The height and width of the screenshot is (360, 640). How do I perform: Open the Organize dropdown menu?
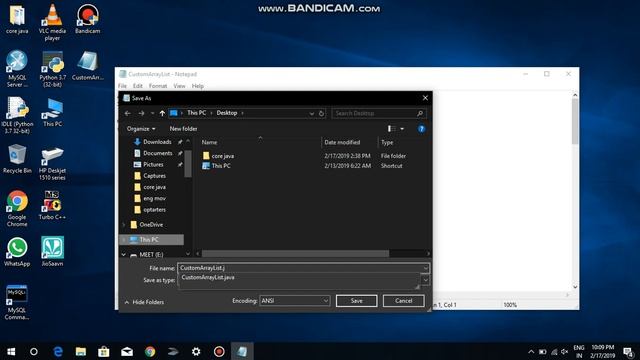[x=141, y=129]
